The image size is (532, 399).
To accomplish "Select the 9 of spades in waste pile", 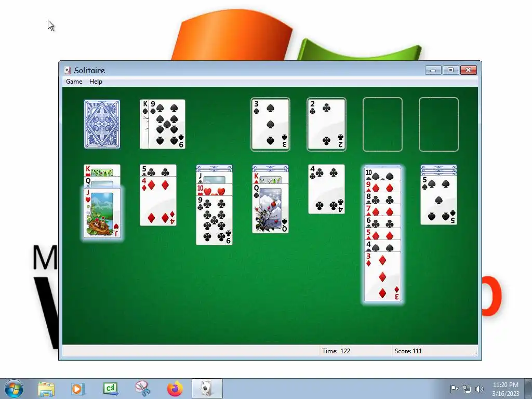I will pyautogui.click(x=167, y=124).
